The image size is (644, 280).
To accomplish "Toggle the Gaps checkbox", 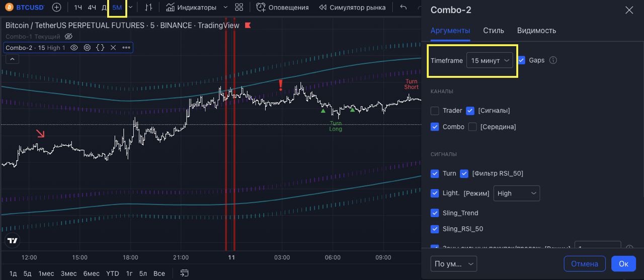I will click(x=521, y=60).
